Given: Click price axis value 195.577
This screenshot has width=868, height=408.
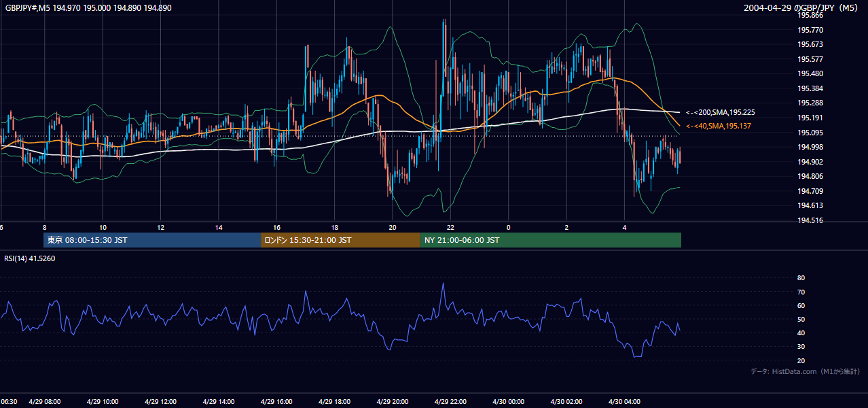Looking at the screenshot, I should coord(810,59).
